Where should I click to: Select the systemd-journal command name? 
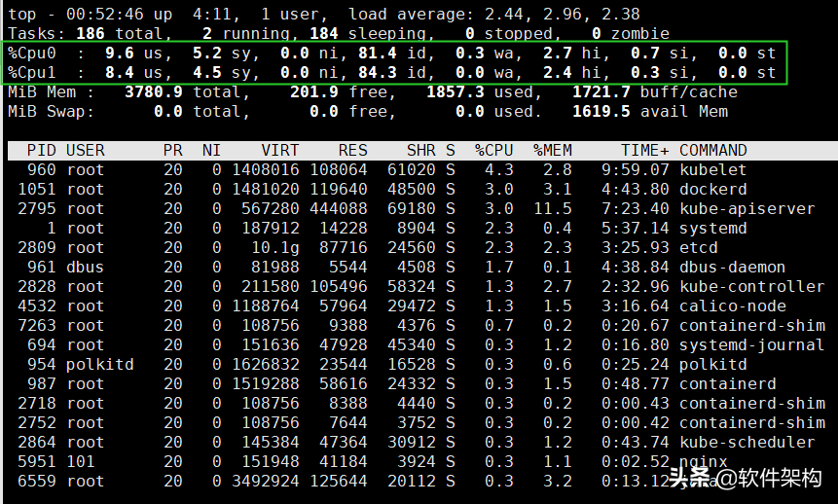pyautogui.click(x=752, y=344)
